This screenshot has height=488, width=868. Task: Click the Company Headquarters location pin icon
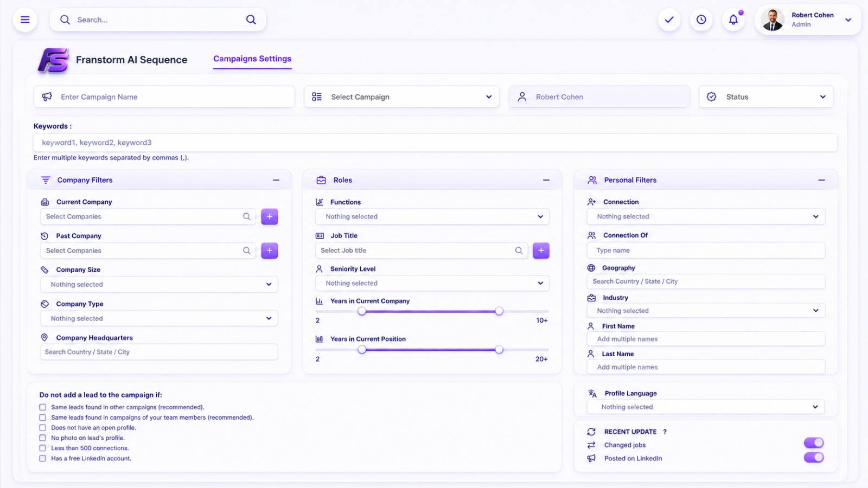coord(44,337)
